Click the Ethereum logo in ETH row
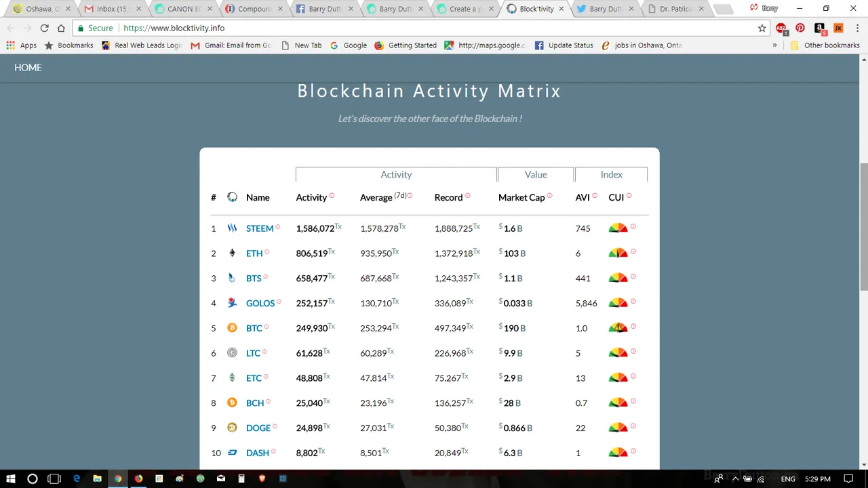The height and width of the screenshot is (488, 868). tap(232, 253)
